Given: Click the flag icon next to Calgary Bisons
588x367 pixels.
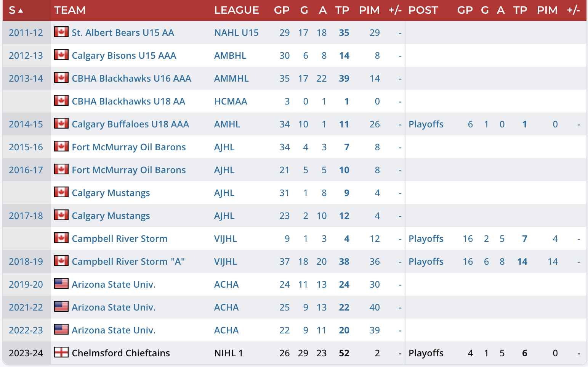Looking at the screenshot, I should (x=61, y=55).
